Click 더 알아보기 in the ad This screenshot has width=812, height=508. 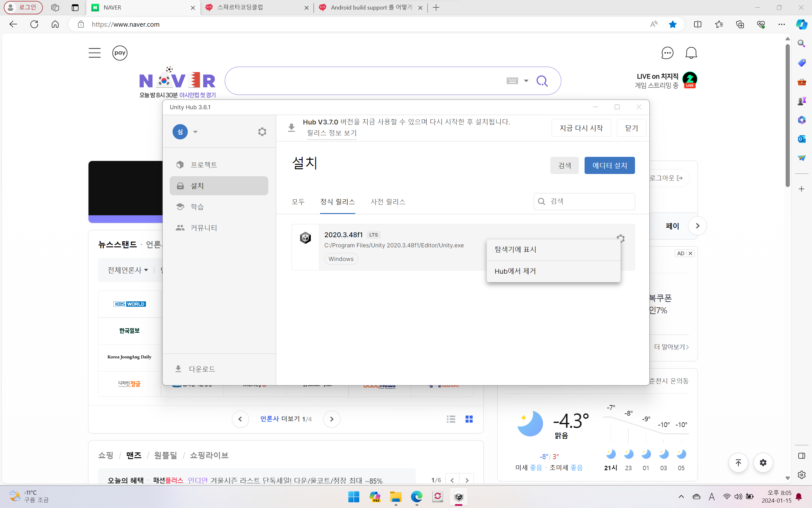click(671, 347)
